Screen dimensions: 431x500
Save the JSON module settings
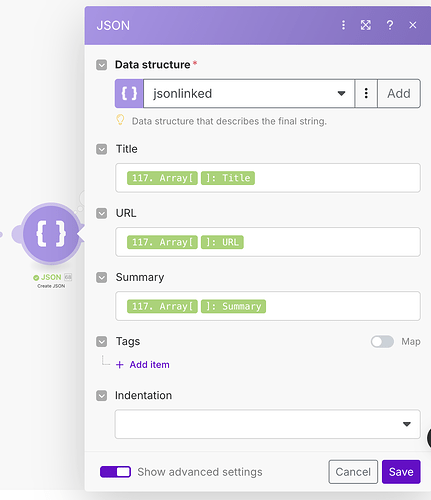pyautogui.click(x=401, y=472)
